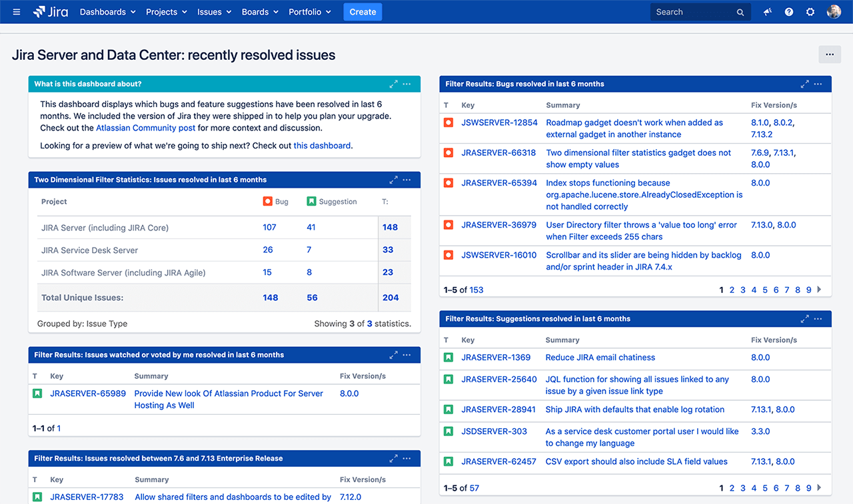
Task: Expand the Issues dropdown menu
Action: 215,12
